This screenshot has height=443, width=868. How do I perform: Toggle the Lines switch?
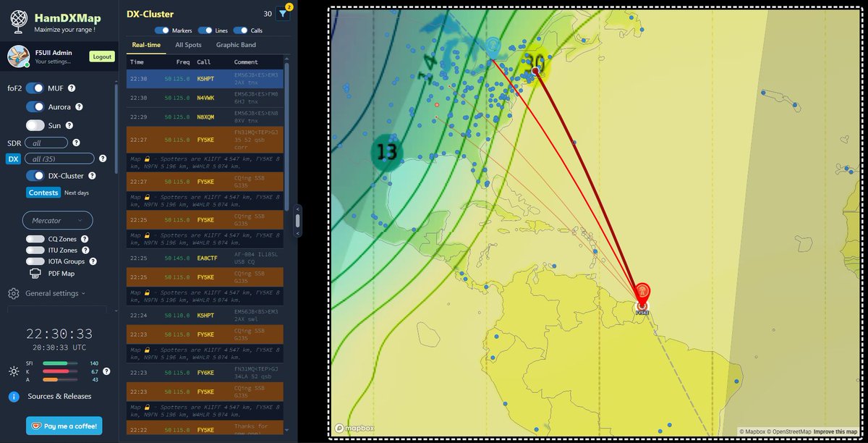pos(205,31)
